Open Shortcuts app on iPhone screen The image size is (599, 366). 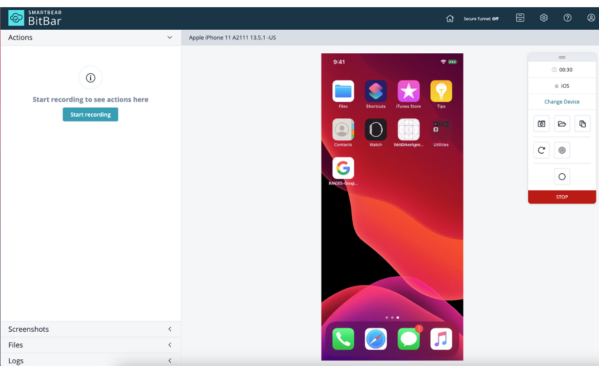coord(376,91)
